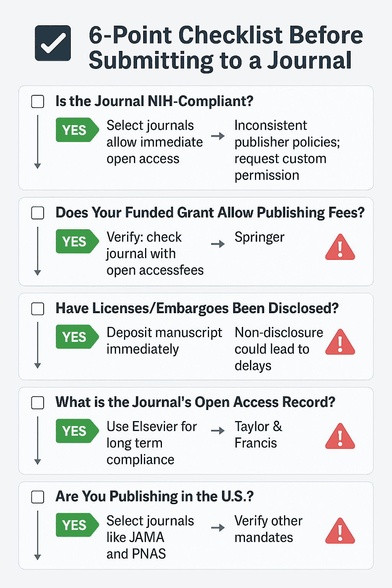Click the YES badge under Publishing Fees question

click(77, 242)
